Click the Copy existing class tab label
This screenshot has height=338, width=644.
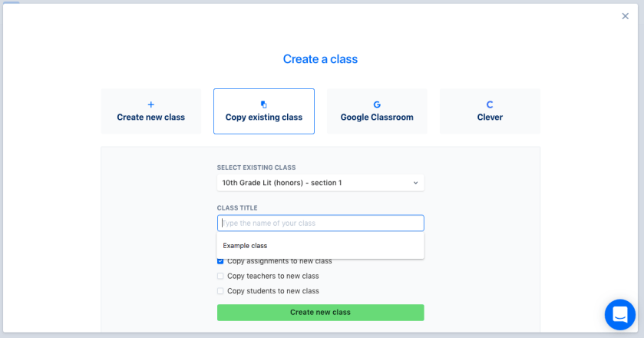(264, 118)
